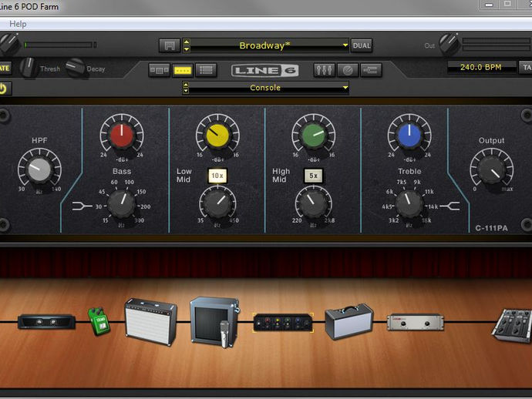Viewport: 532px width, 399px height.
Task: Select the small silver amp head after EQ
Action: point(349,321)
